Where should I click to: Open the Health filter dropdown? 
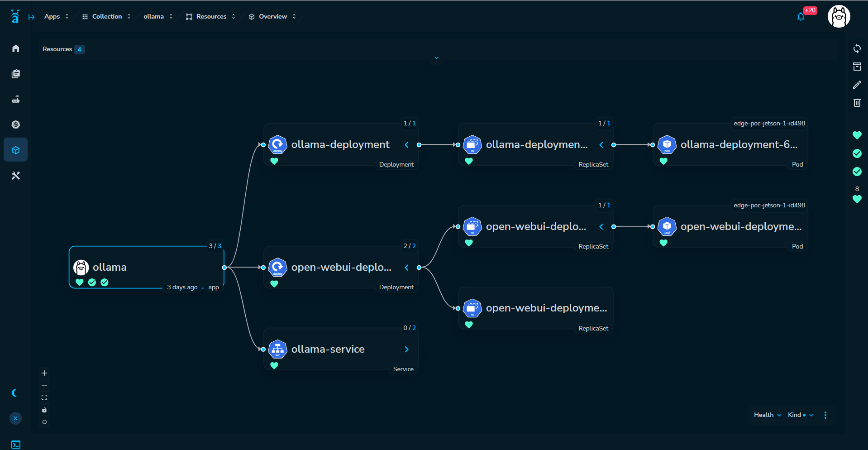click(768, 415)
